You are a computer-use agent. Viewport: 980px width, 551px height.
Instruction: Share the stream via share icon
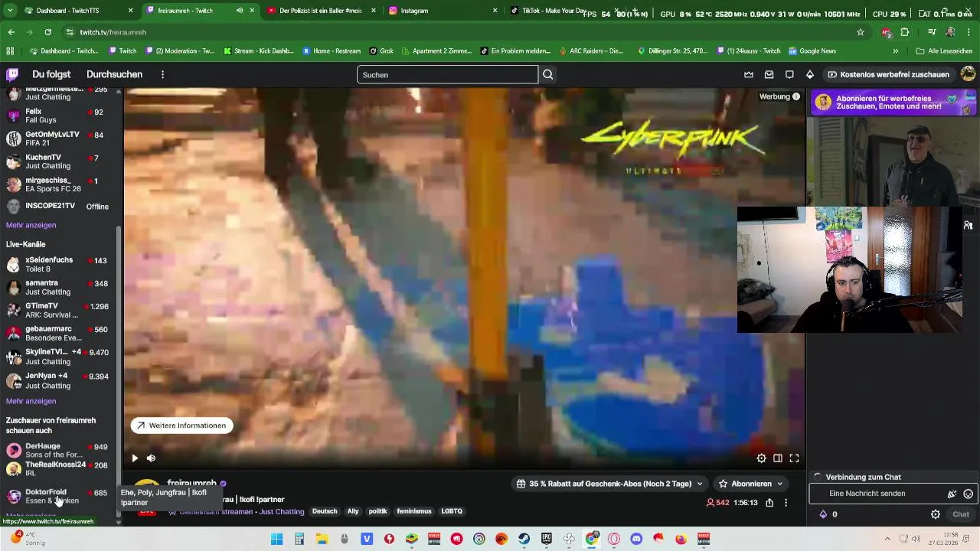pos(769,503)
